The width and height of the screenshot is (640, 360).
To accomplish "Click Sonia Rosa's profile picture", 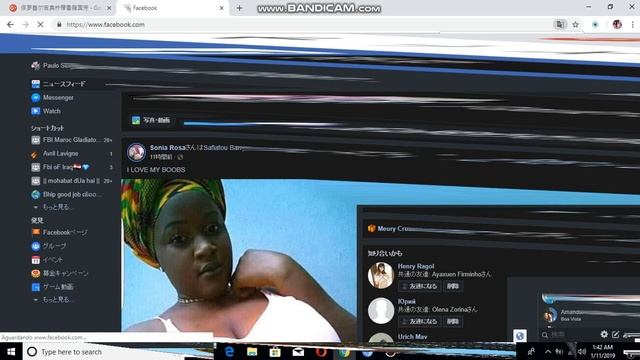I will [136, 152].
